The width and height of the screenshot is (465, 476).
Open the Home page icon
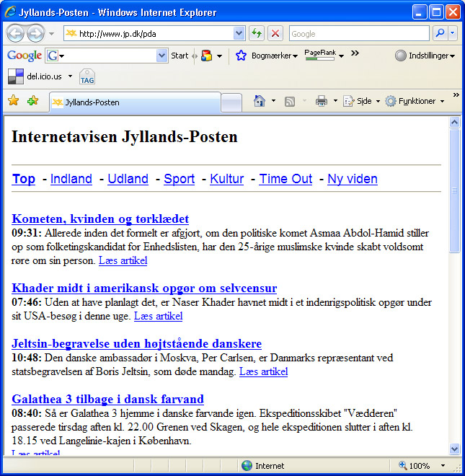[260, 101]
